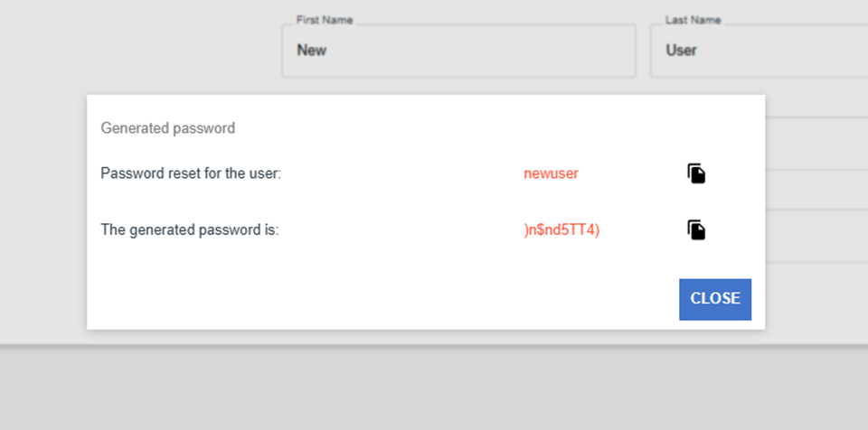Click "The generated password is:" label
The image size is (868, 430).
tap(190, 229)
